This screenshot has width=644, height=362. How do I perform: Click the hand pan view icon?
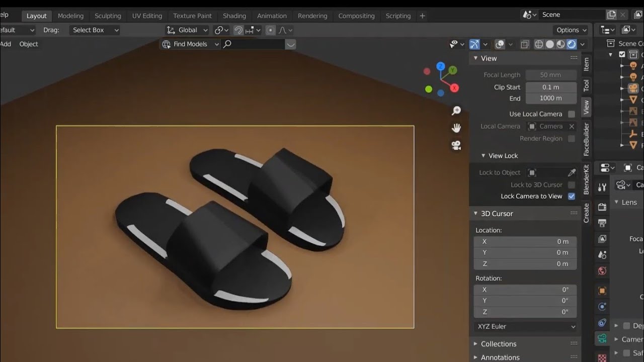point(456,128)
